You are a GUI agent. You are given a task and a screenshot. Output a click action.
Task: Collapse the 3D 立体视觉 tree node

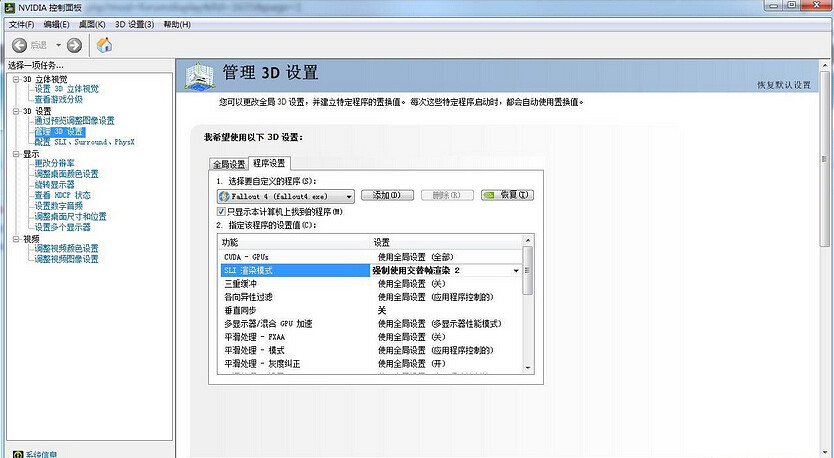click(16, 79)
